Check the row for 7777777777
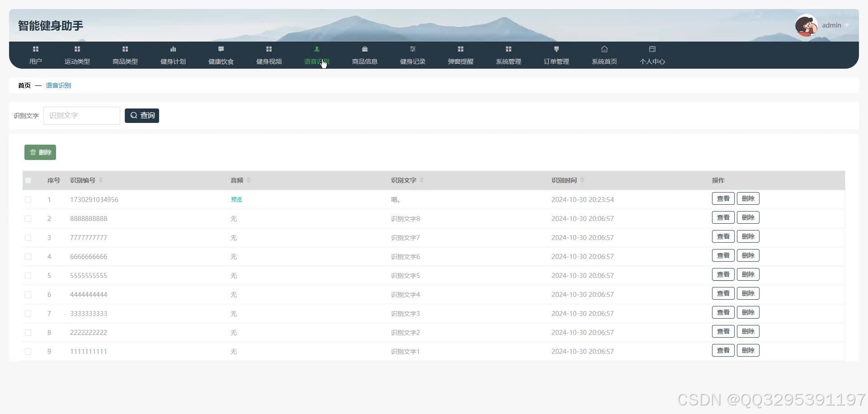The width and height of the screenshot is (868, 414). (28, 238)
